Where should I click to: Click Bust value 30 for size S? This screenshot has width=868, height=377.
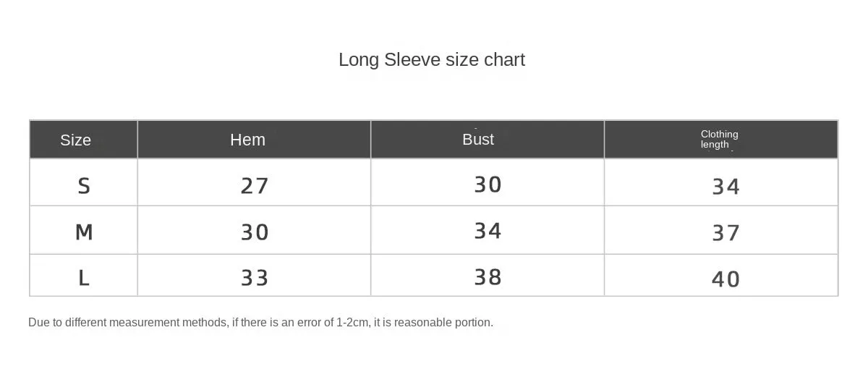tap(488, 185)
